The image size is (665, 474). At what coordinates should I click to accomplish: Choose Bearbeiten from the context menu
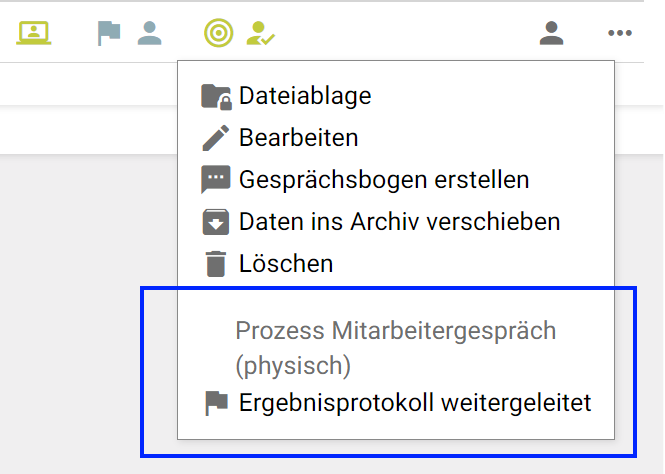pyautogui.click(x=298, y=138)
